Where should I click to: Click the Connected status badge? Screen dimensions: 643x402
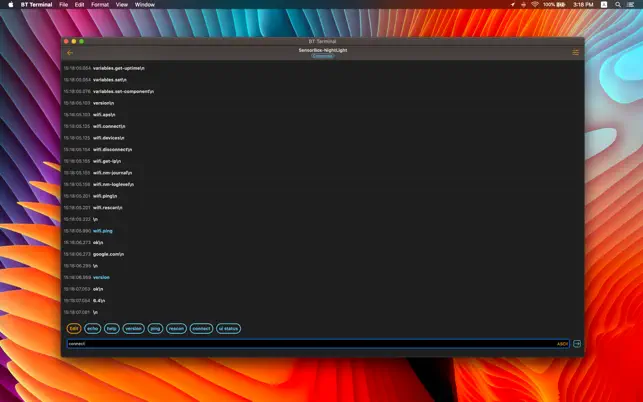tap(323, 56)
